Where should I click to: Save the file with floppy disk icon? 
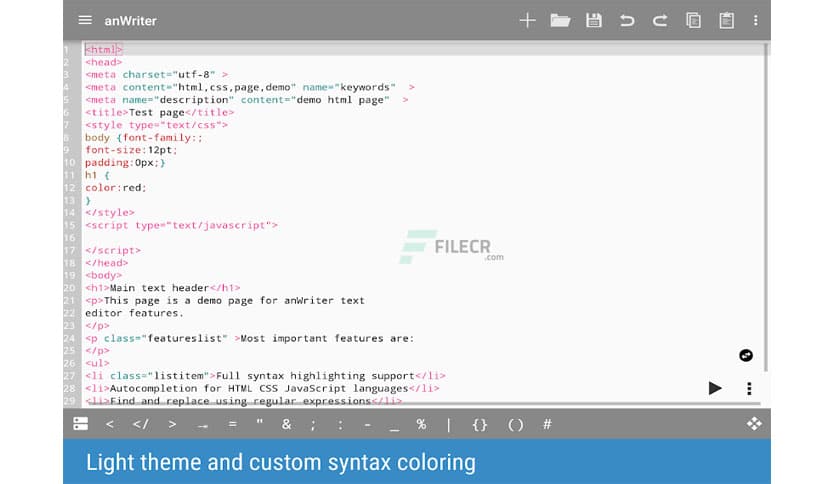click(x=593, y=20)
